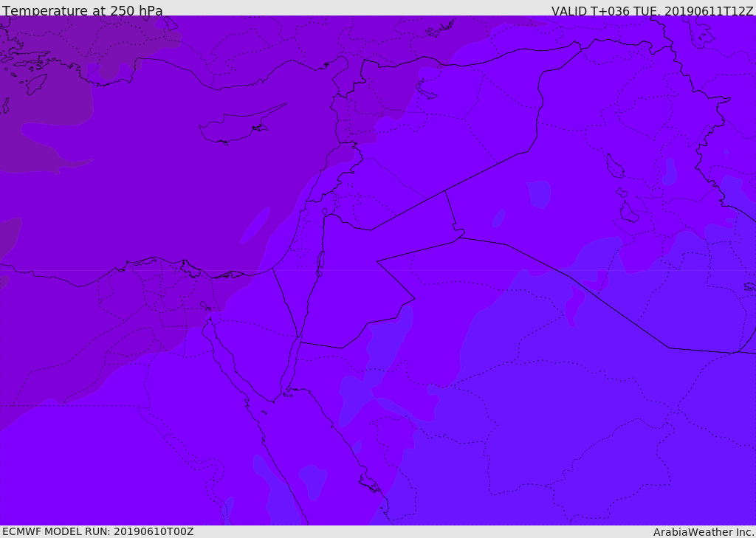
Task: Click the 'VALID T+036 TUE. 20190611T12Z' label
Action: [653, 10]
